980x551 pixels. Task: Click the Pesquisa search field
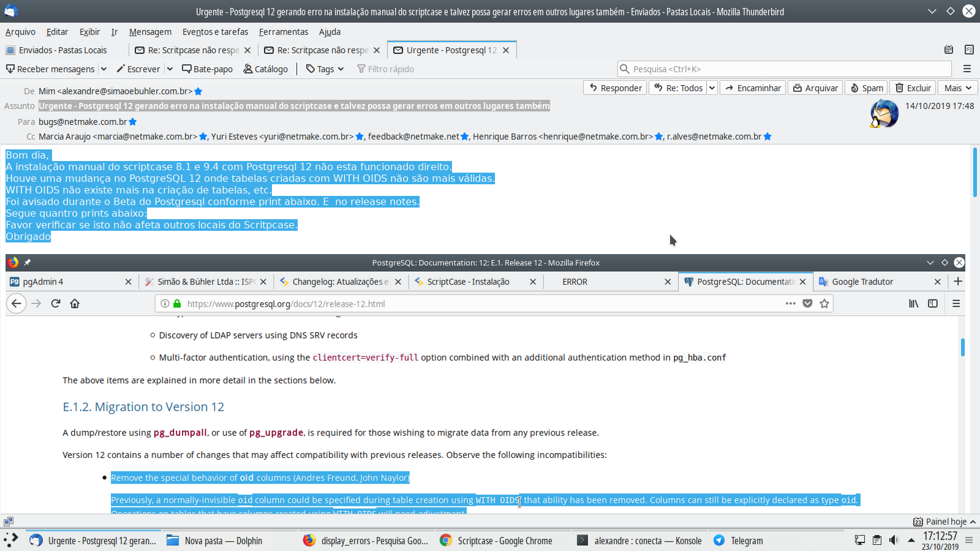(784, 69)
